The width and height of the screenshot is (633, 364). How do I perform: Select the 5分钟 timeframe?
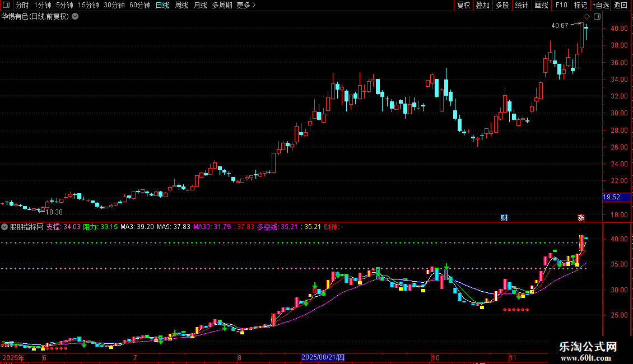64,5
